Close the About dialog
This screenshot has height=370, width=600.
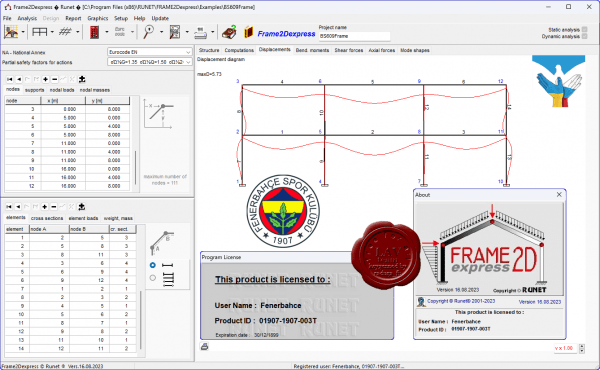coord(559,194)
